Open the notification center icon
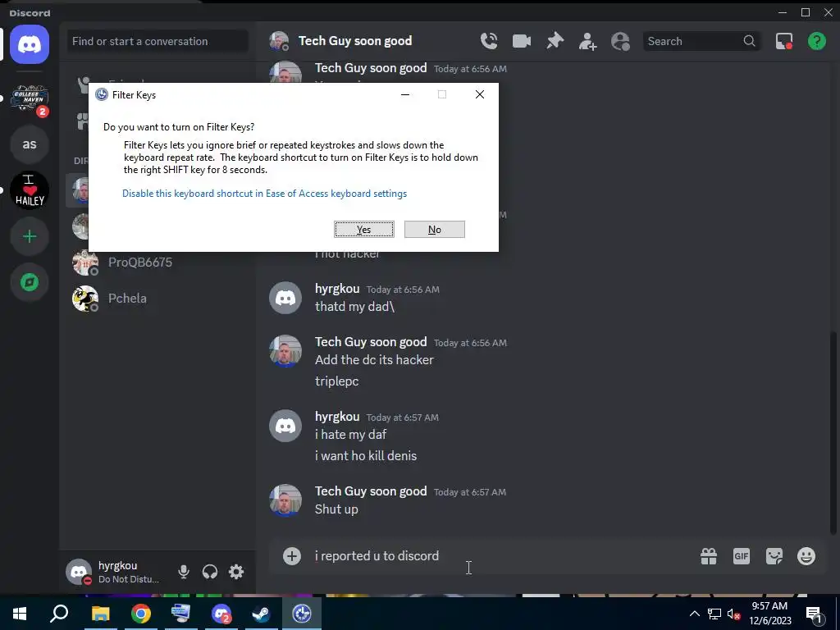Screen dimensions: 840x630 (814, 614)
